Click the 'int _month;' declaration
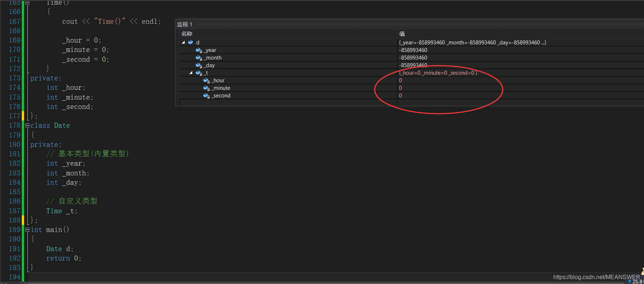The image size is (644, 284). point(68,173)
